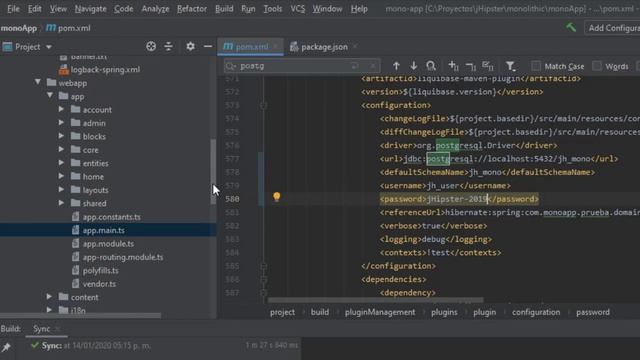Click pluginManagement breadcrumb
Screen dimensions: 640x360
tap(380, 312)
